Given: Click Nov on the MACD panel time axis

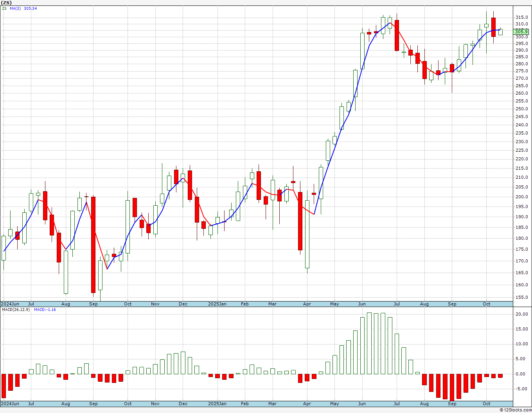Looking at the screenshot, I should click(x=155, y=404).
